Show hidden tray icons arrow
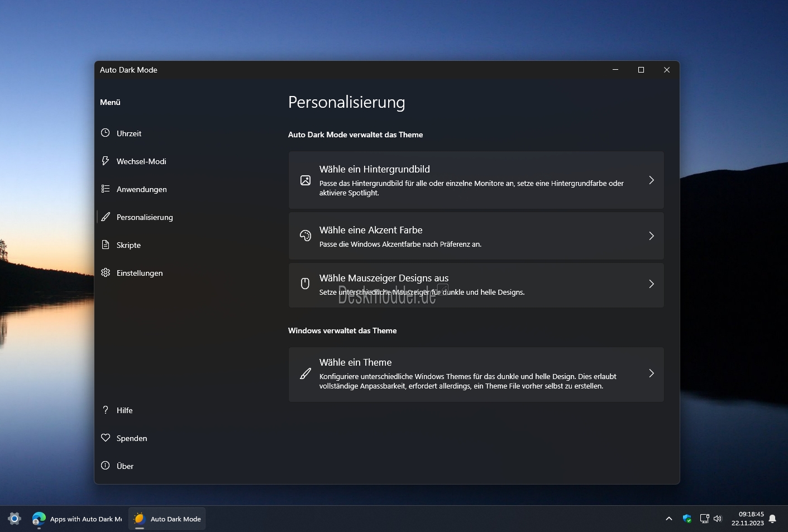The width and height of the screenshot is (788, 532). [669, 519]
